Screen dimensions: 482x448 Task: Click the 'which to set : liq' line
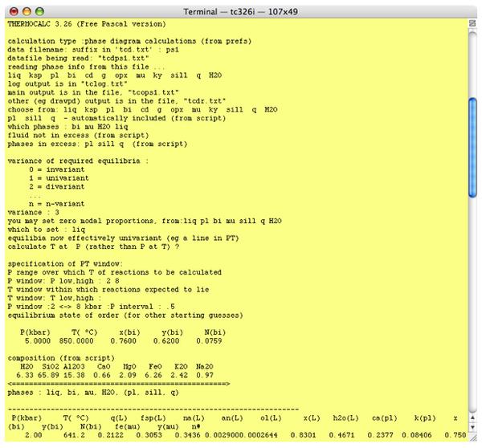tap(46, 230)
